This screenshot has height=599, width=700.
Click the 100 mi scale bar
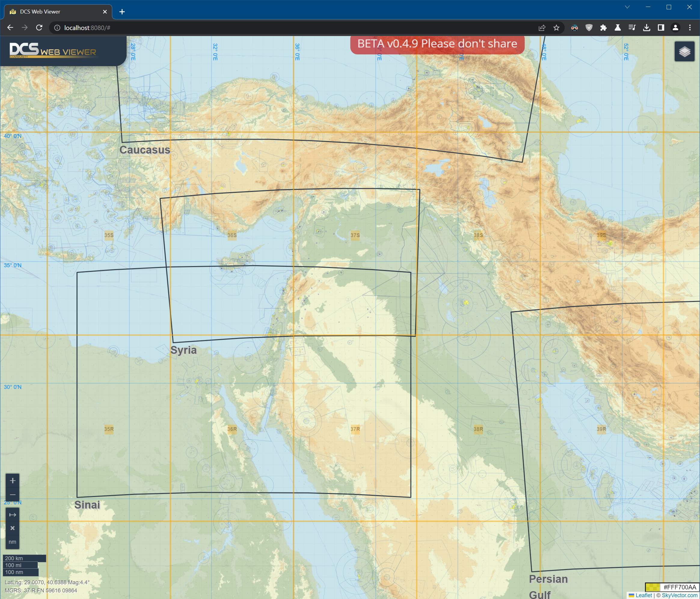20,565
